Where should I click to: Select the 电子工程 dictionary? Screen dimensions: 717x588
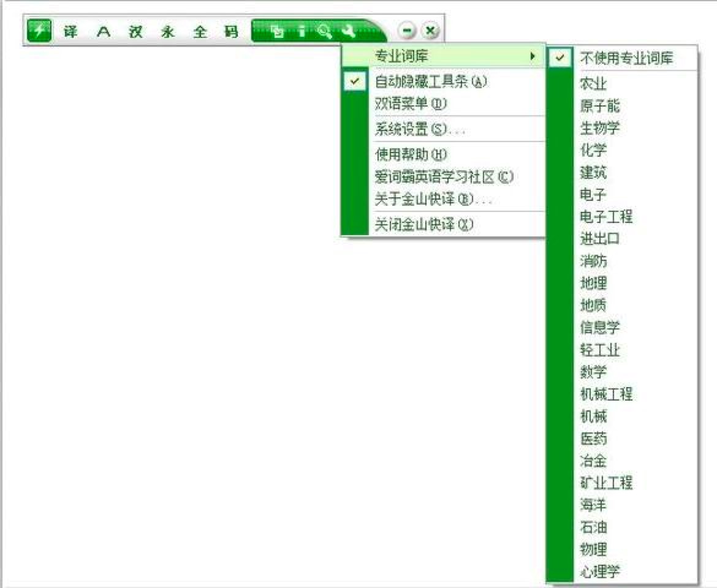pos(622,217)
